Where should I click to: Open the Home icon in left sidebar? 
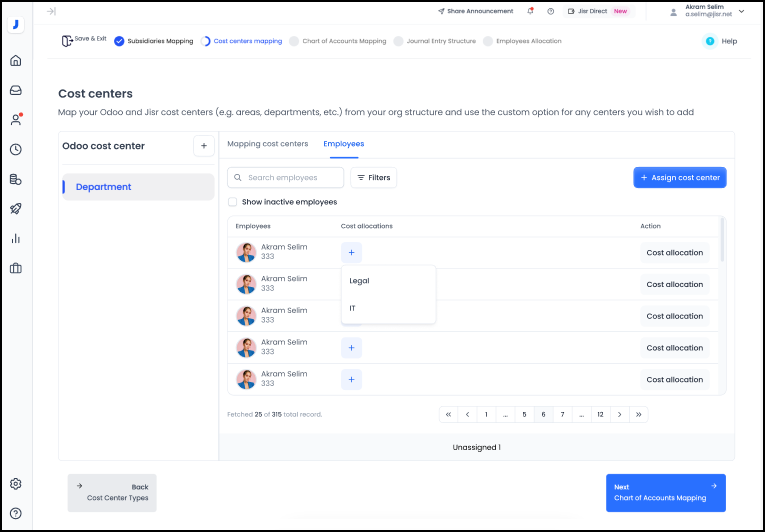(15, 60)
